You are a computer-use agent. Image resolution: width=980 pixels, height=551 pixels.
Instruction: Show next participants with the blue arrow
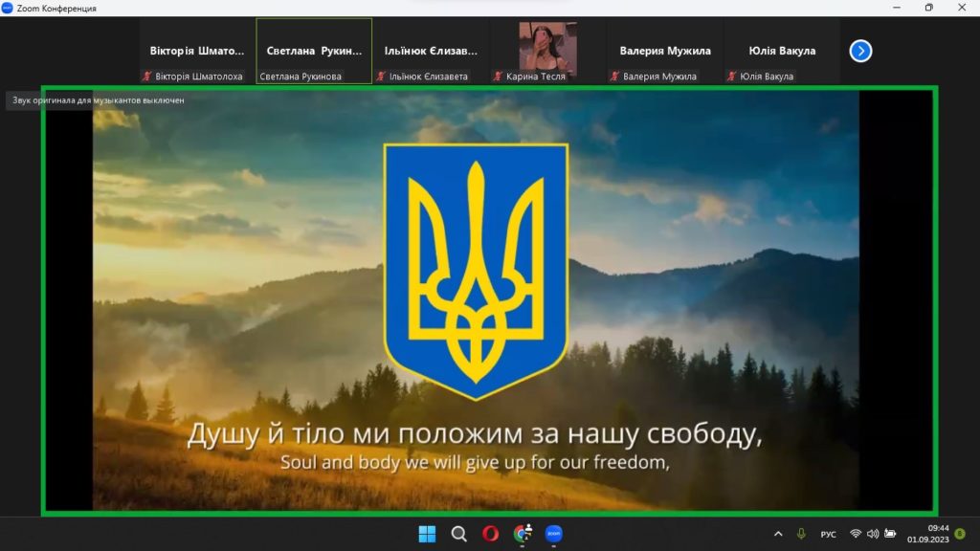860,51
